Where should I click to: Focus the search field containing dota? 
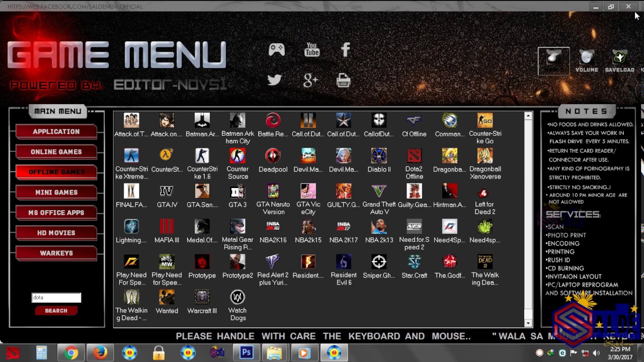56,298
